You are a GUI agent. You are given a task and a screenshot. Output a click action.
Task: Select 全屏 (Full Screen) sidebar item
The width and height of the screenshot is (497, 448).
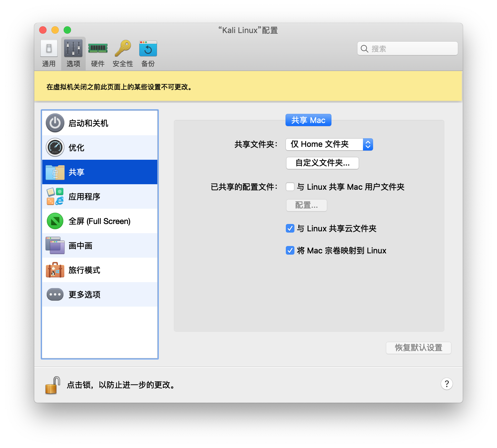[100, 221]
